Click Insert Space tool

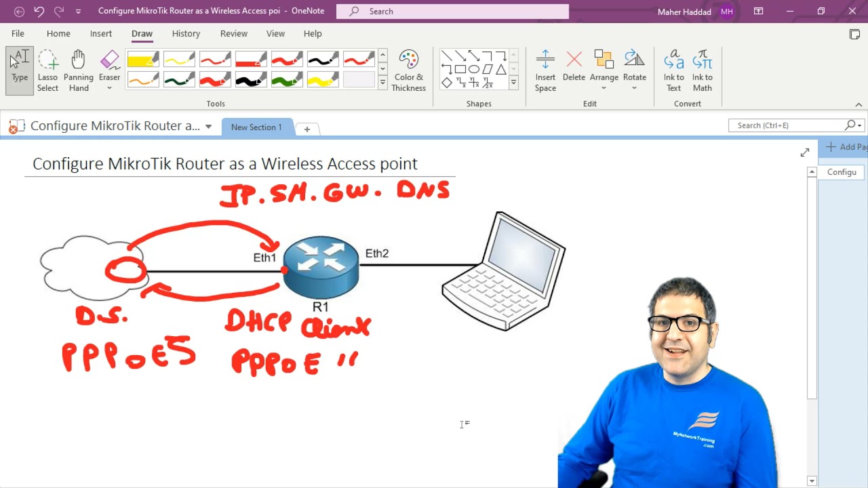click(x=545, y=70)
